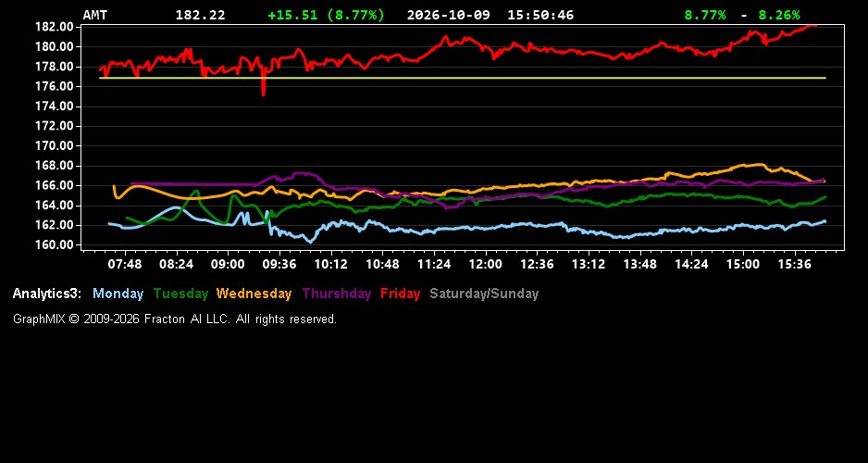Click the +15.51 (8.77%) change readout
The image size is (868, 463).
326,15
